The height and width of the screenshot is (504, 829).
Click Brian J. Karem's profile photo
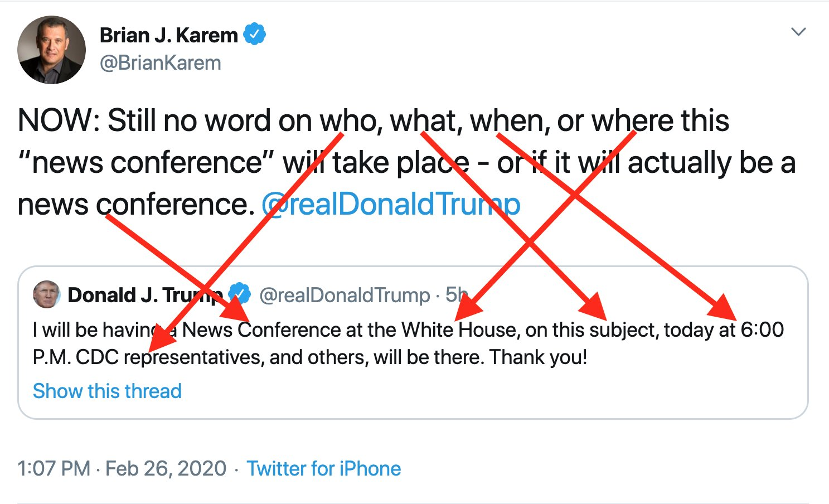pos(51,50)
